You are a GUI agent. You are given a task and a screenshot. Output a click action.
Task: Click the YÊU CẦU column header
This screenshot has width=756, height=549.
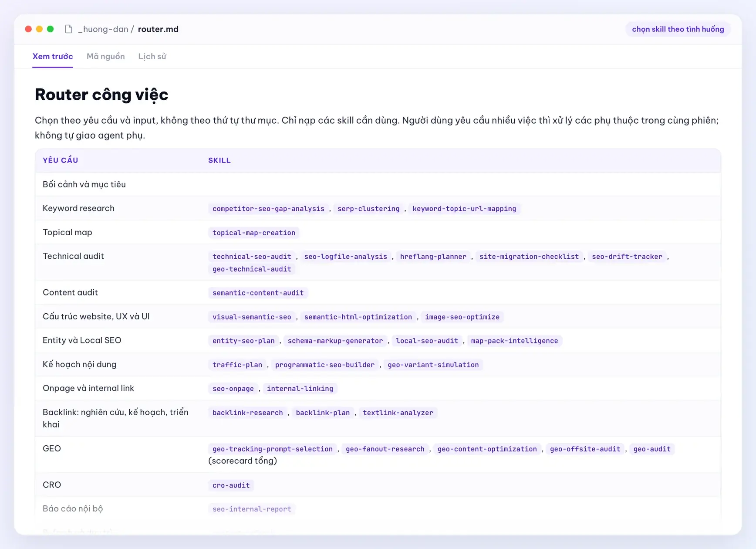pyautogui.click(x=61, y=160)
